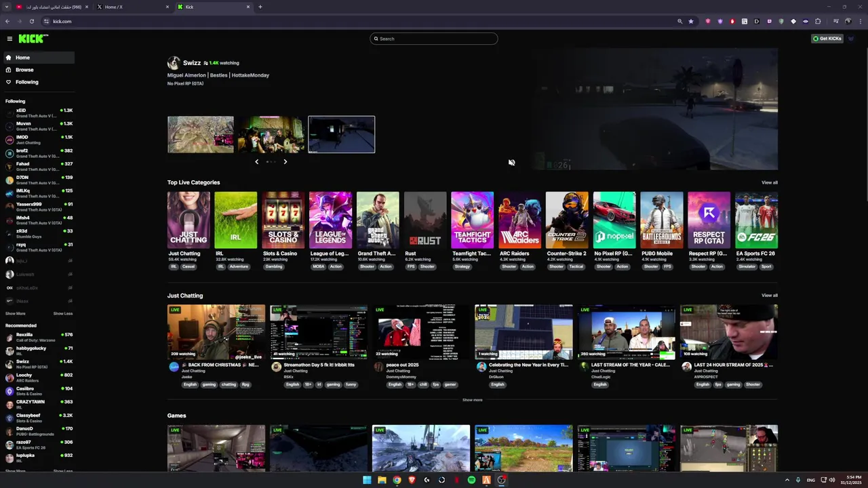Screen dimensions: 868x488
Task: Open Following in sidebar
Action: click(38, 82)
